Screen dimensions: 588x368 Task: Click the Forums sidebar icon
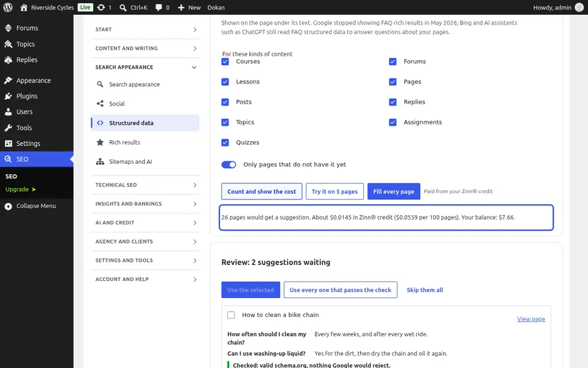point(8,28)
